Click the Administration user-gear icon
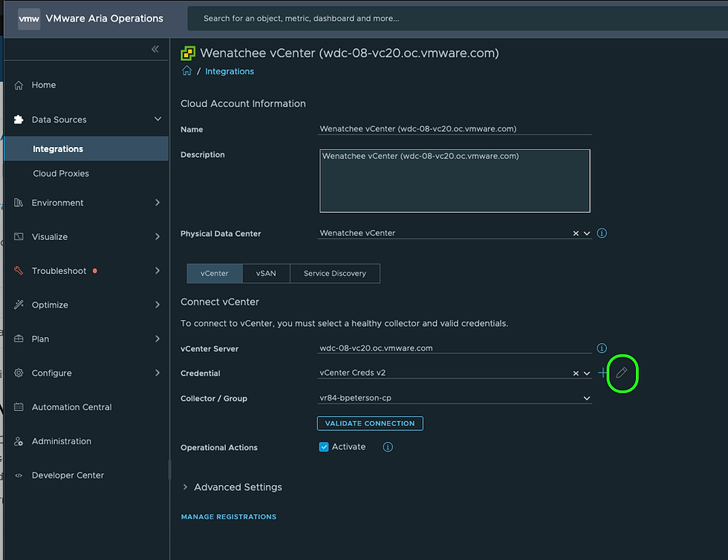This screenshot has height=560, width=728. (19, 441)
